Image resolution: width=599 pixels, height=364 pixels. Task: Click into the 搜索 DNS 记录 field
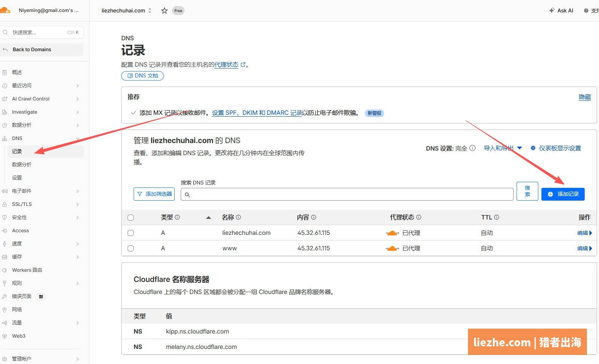click(x=347, y=194)
